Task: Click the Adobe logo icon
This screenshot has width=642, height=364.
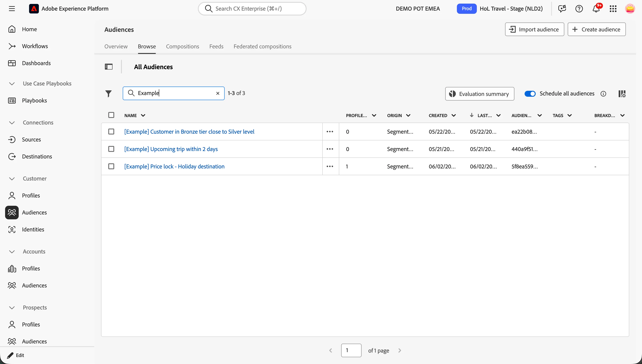Action: [34, 9]
